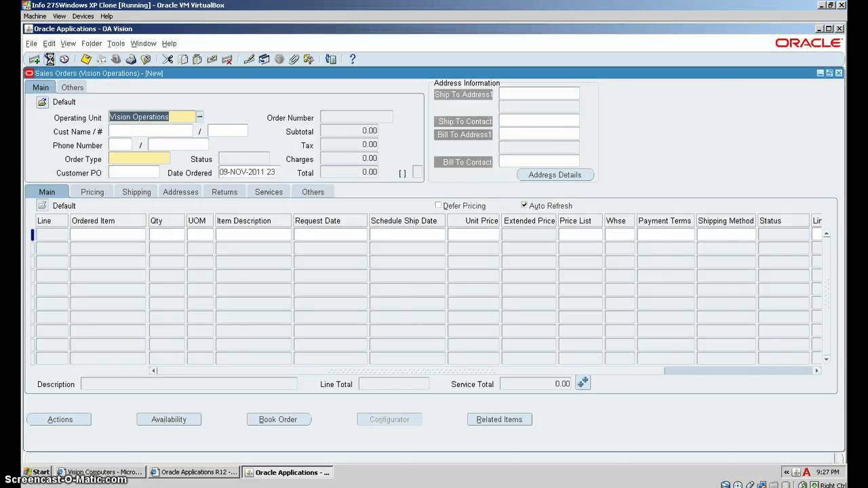Click the New record toolbar icon
The width and height of the screenshot is (868, 488).
[35, 60]
